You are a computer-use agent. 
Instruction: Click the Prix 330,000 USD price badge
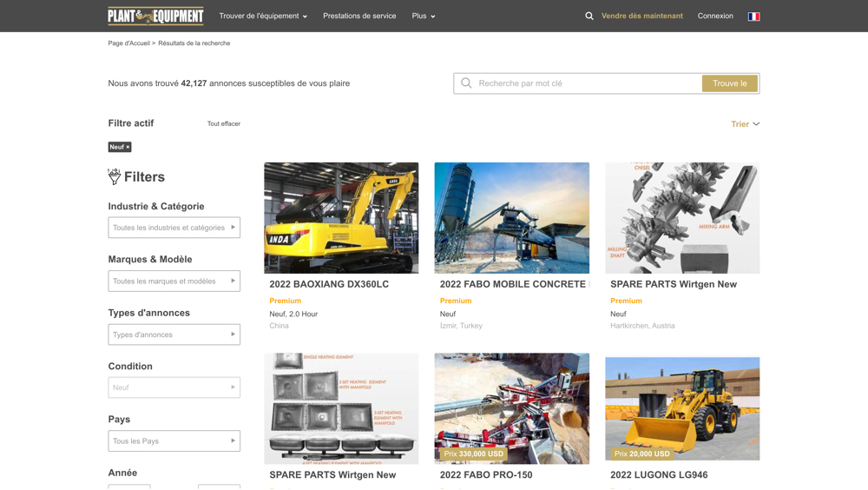pos(473,454)
